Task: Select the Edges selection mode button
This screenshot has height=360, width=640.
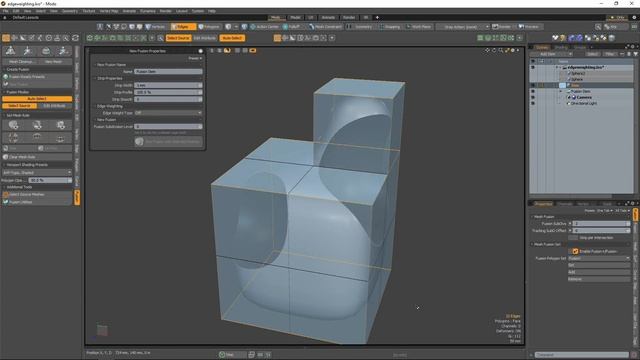Action: 183,27
